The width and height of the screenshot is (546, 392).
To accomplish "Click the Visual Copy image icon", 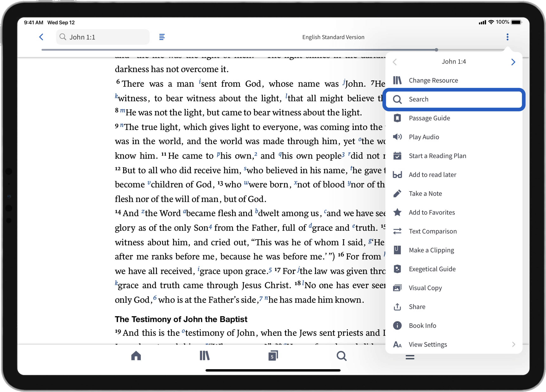I will click(x=397, y=288).
